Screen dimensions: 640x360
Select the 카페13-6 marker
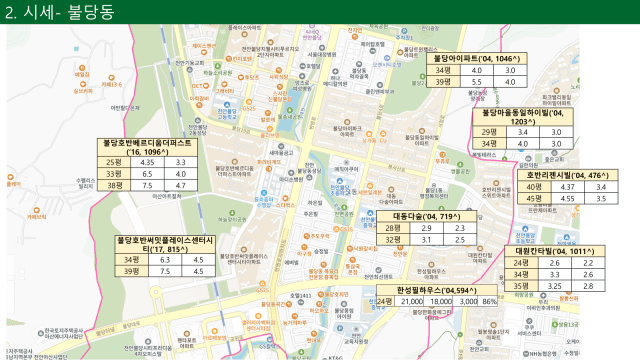[111, 78]
